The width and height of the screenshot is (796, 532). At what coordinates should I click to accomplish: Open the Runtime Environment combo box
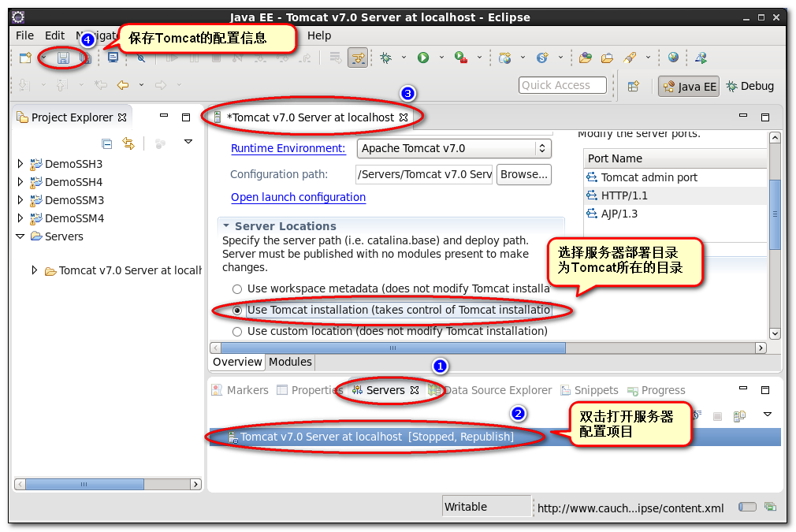[454, 148]
